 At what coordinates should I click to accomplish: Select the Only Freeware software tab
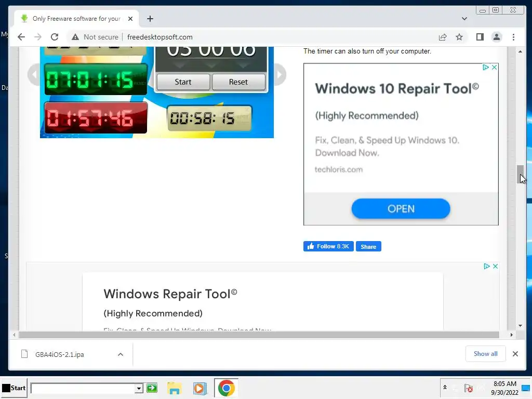click(76, 19)
